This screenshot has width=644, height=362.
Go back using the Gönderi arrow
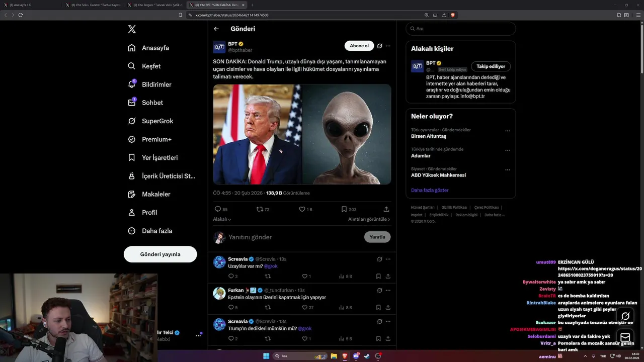tap(216, 29)
